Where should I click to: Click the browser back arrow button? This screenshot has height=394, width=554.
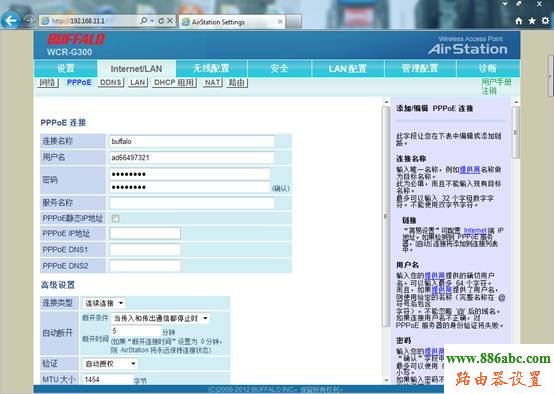tap(10, 20)
